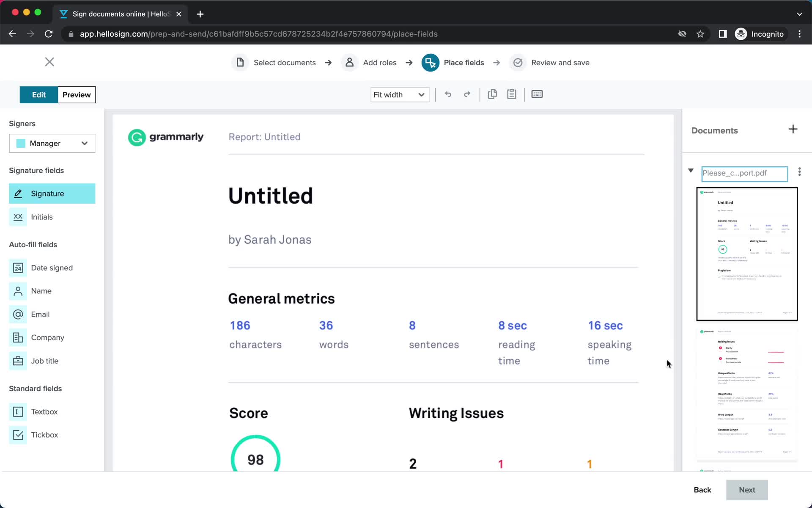The width and height of the screenshot is (812, 508).
Task: Click the 'Report: Untitled' header text
Action: click(x=264, y=137)
